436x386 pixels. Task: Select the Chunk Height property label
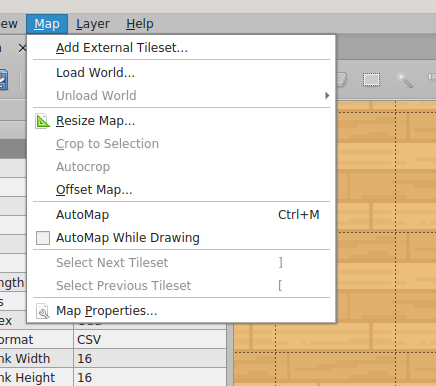[x=27, y=378]
